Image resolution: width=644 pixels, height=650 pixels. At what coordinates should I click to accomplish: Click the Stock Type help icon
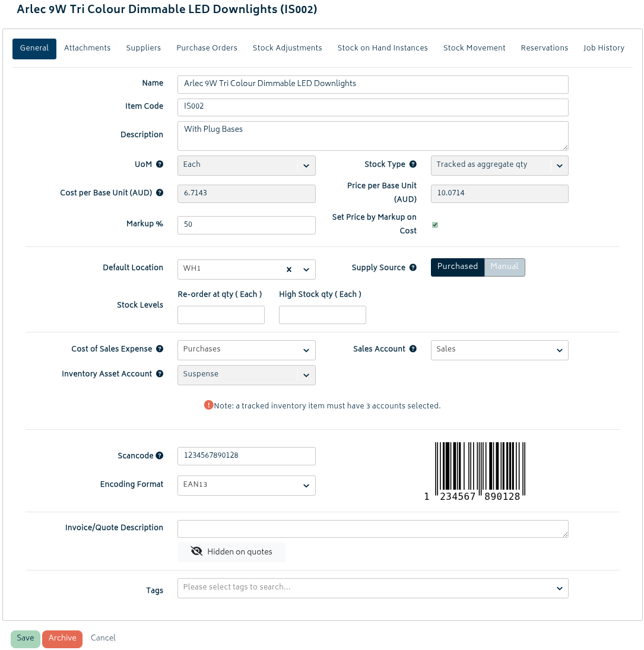pos(413,164)
